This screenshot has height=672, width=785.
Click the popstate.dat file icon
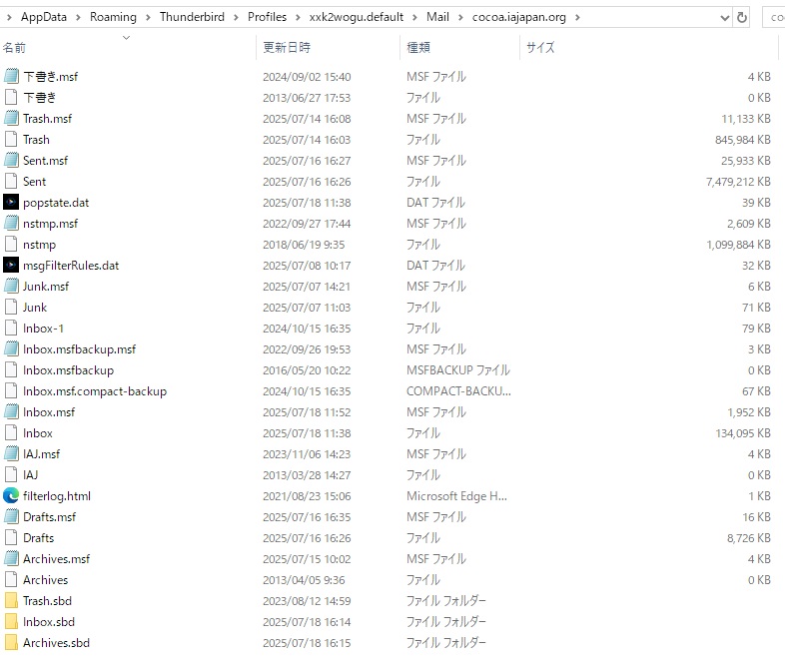pos(11,202)
